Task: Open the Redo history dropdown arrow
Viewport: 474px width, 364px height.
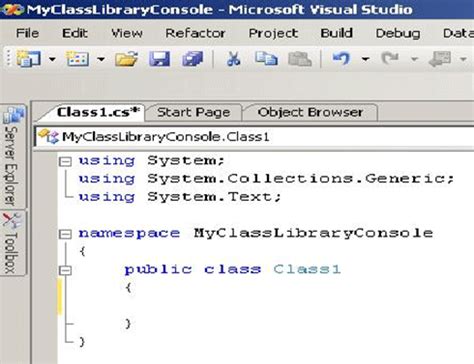Action: 414,59
